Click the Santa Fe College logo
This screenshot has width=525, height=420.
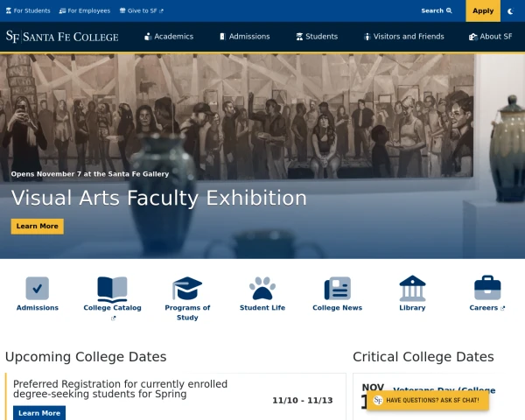(x=64, y=37)
